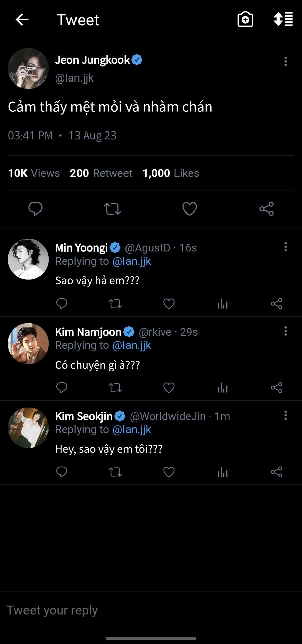Like the main tweet

pos(190,209)
